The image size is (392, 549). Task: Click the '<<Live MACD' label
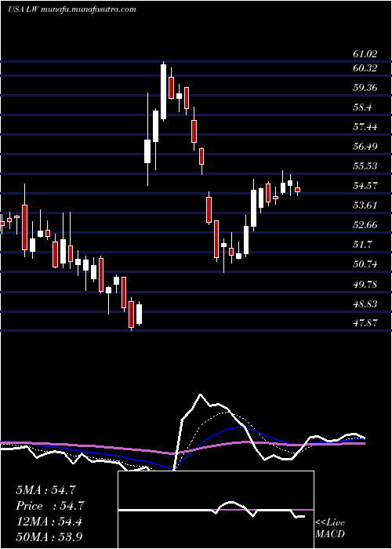(330, 529)
